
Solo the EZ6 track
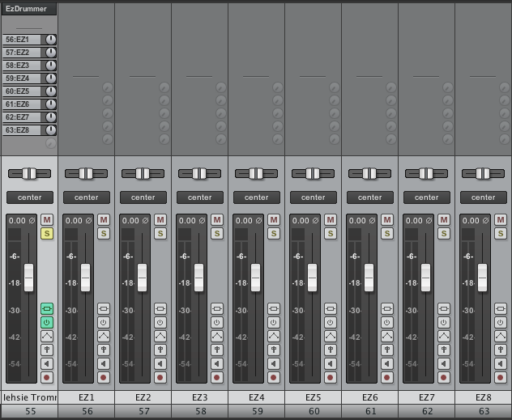pyautogui.click(x=387, y=234)
